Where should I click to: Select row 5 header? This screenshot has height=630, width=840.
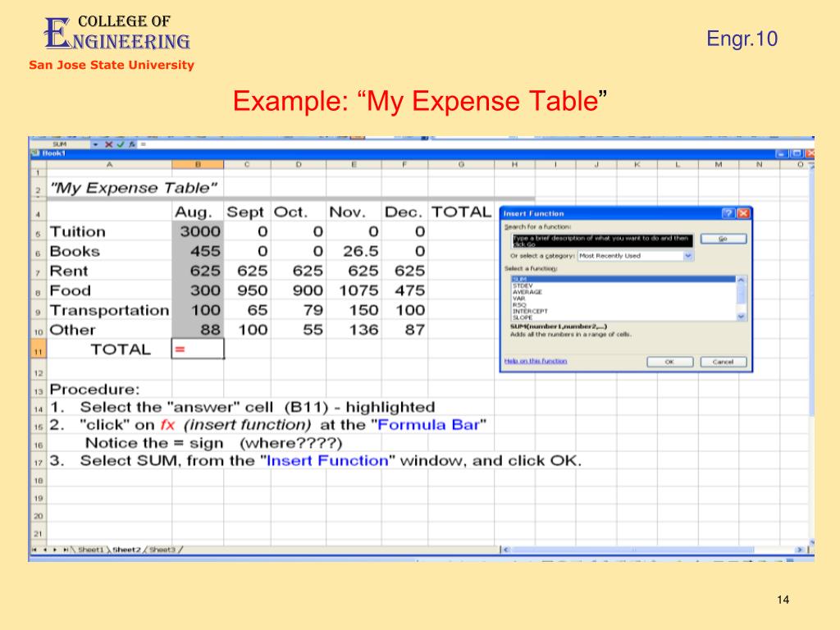pos(38,232)
